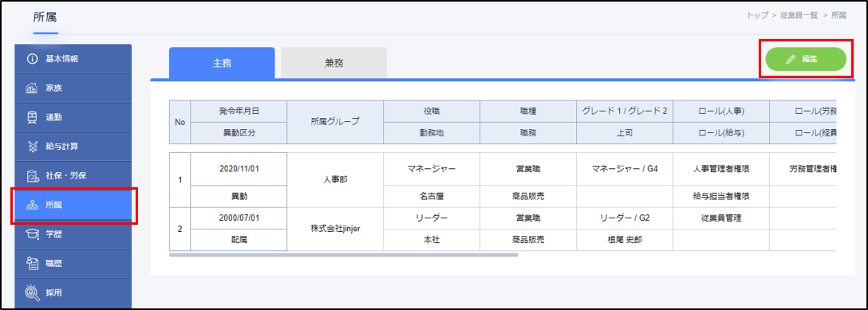The height and width of the screenshot is (310, 868).
Task: Click the 発令年月日 column header
Action: tap(239, 111)
